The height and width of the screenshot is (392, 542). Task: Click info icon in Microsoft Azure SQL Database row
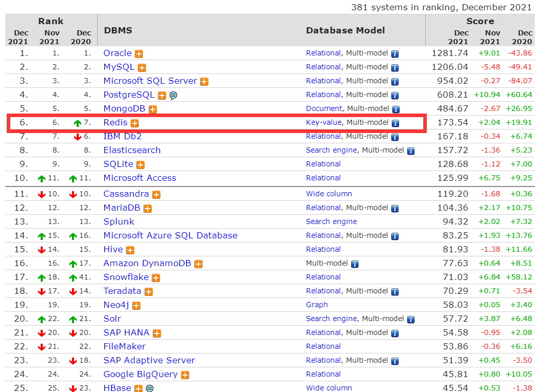(x=395, y=236)
